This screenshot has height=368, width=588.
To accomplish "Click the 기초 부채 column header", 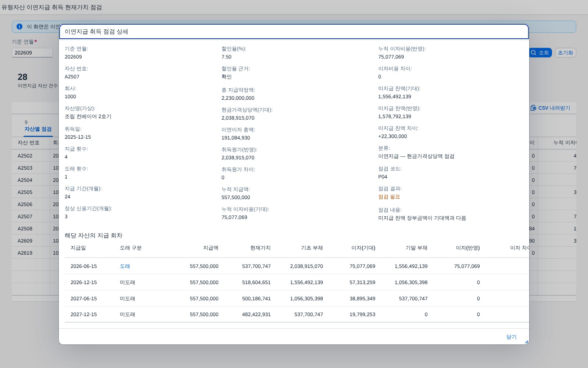I will pyautogui.click(x=312, y=248).
